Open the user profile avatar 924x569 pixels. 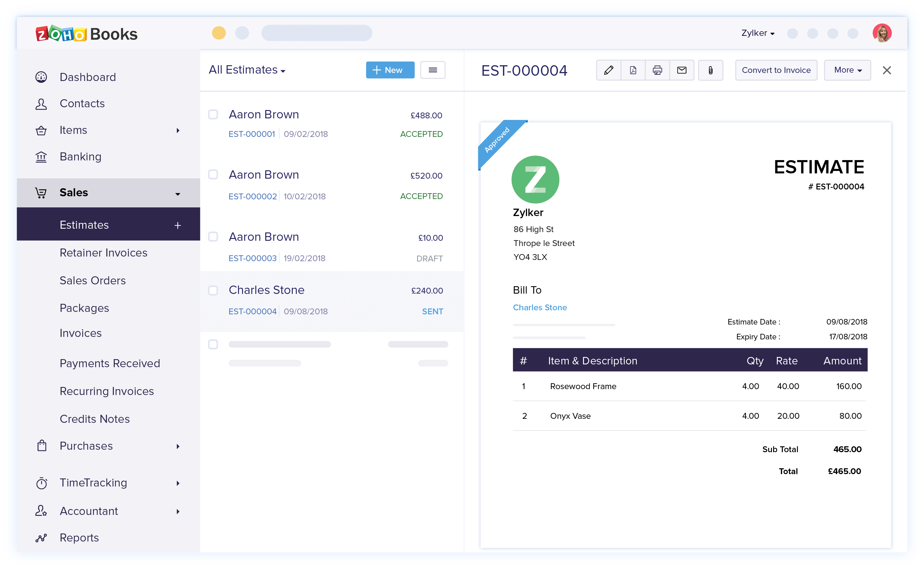pyautogui.click(x=881, y=33)
